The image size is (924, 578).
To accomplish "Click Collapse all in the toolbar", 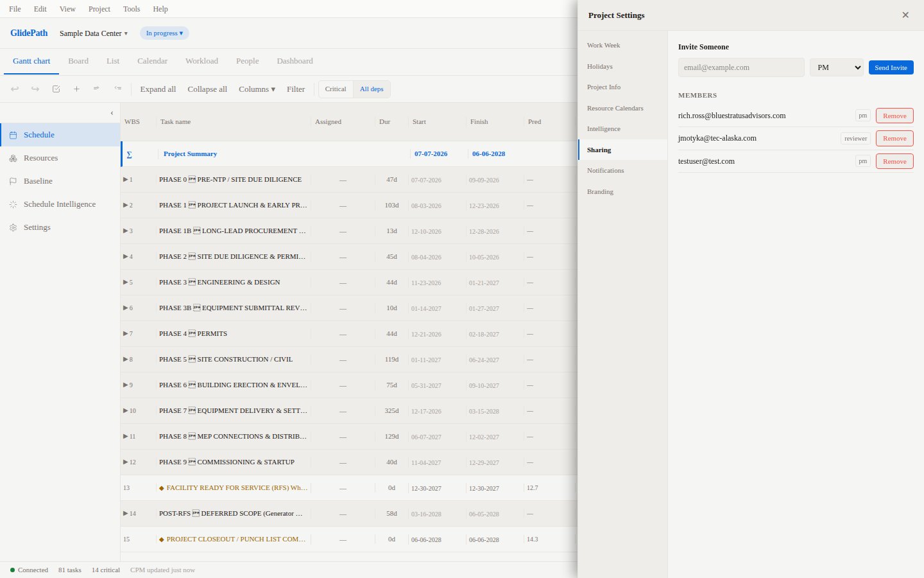I will click(207, 89).
